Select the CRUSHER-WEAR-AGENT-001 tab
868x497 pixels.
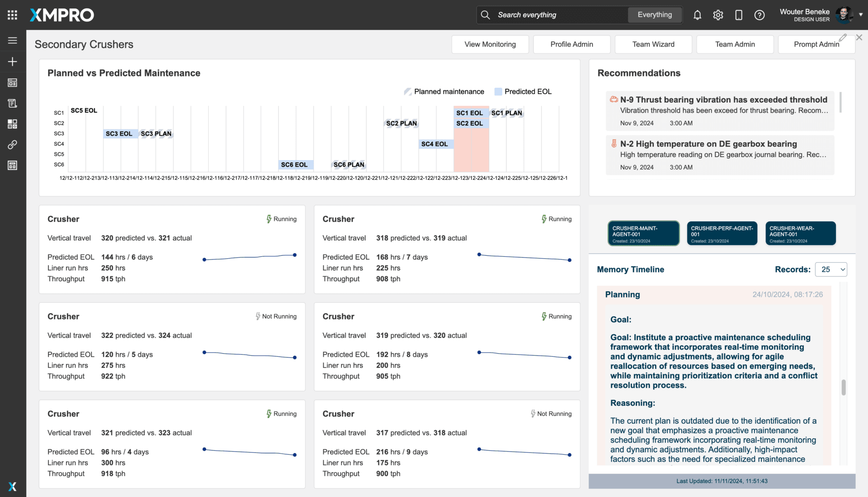click(800, 234)
